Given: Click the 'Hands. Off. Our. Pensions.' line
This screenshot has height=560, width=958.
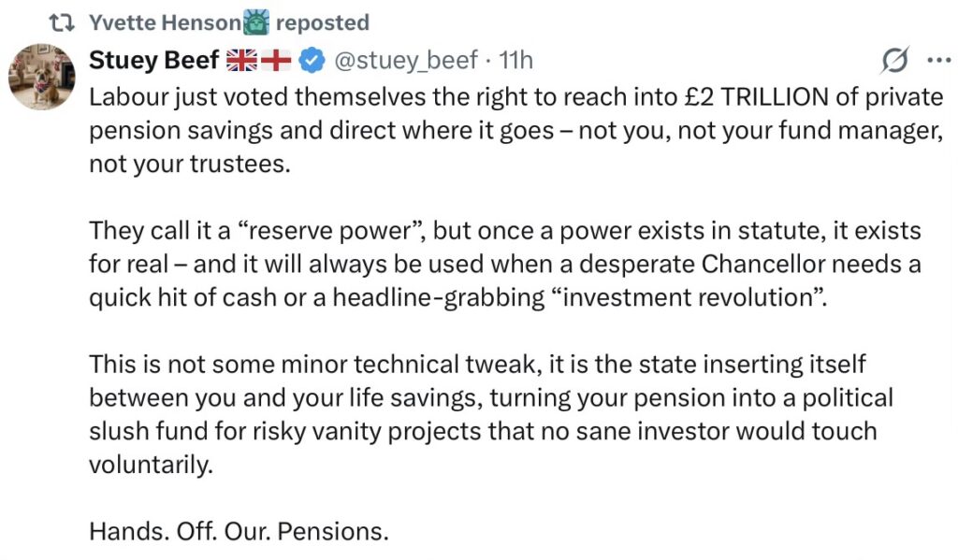Looking at the screenshot, I should [239, 532].
